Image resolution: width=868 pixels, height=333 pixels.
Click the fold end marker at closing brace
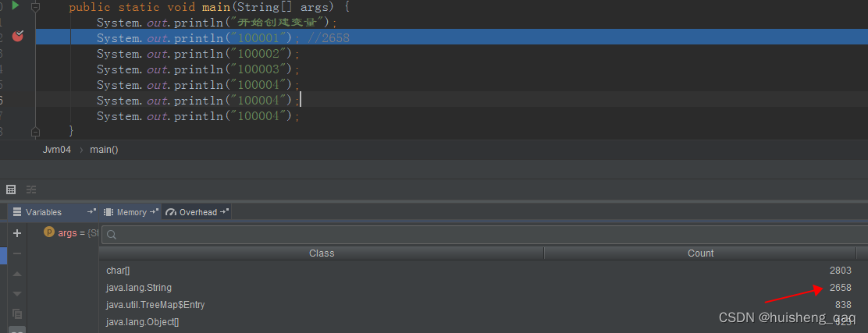pyautogui.click(x=35, y=132)
